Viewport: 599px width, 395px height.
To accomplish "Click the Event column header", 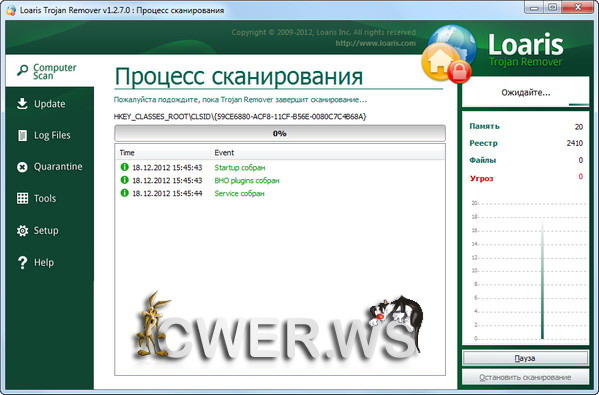I will click(327, 153).
